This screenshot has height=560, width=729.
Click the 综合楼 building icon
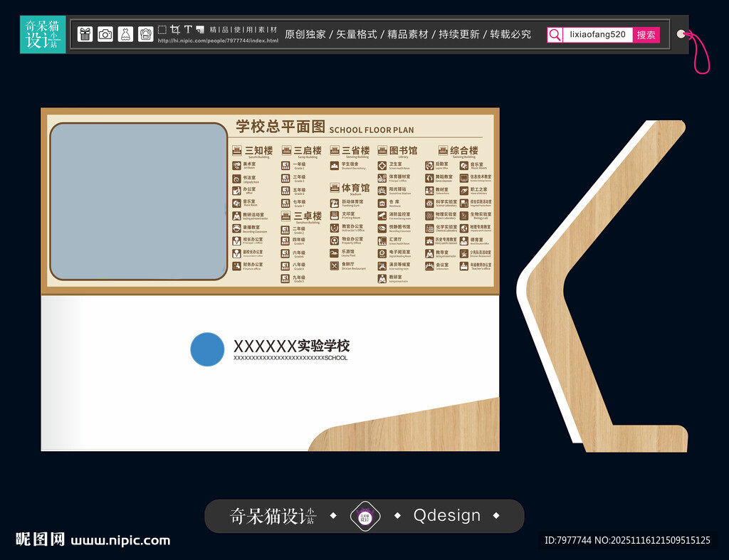click(443, 150)
